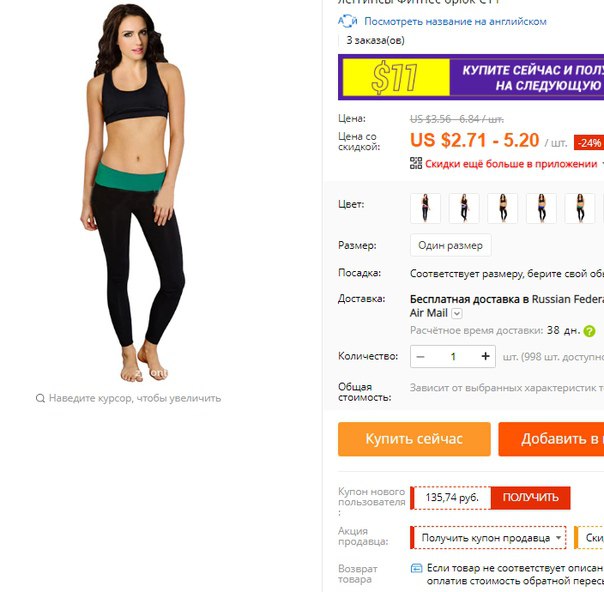Click the $11 promotional banner
The image size is (604, 592).
[x=471, y=77]
